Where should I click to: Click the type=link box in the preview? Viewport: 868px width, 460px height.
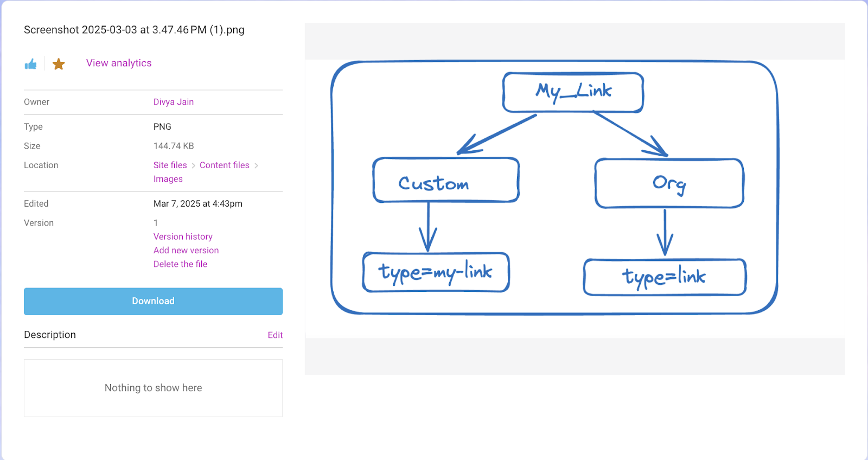[x=664, y=277]
